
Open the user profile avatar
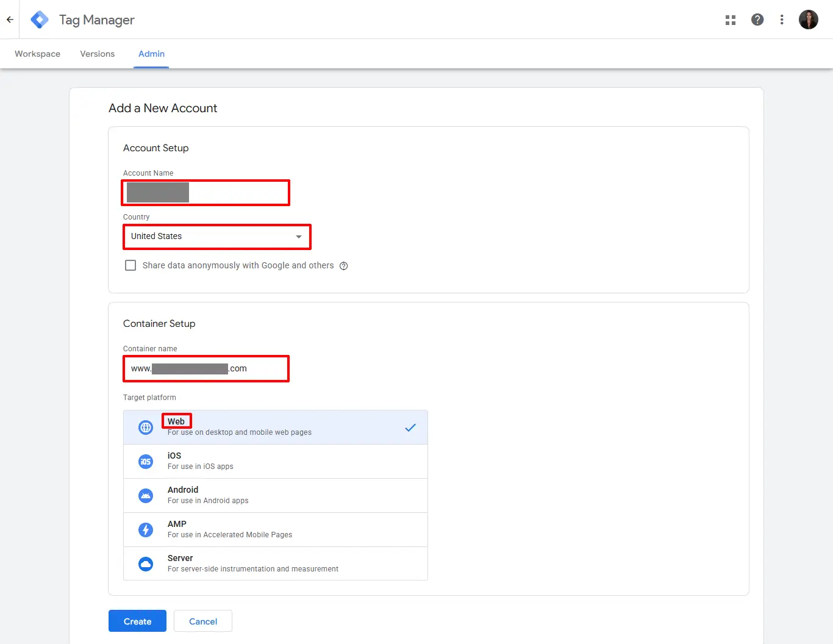tap(809, 20)
